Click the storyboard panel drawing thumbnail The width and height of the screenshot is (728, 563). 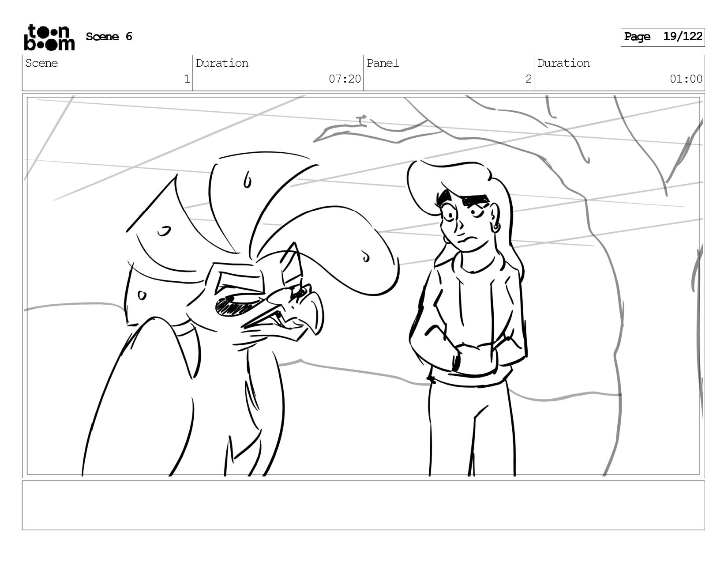(x=364, y=286)
